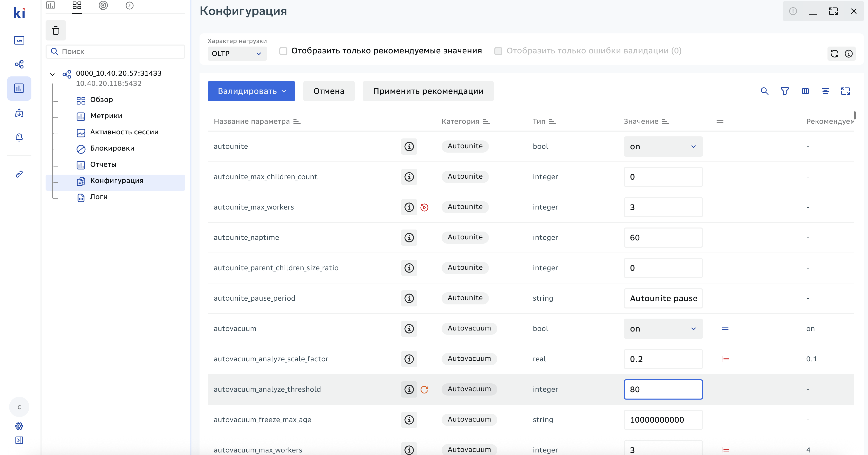Click Применить рекомендации button
The height and width of the screenshot is (455, 868).
(428, 91)
